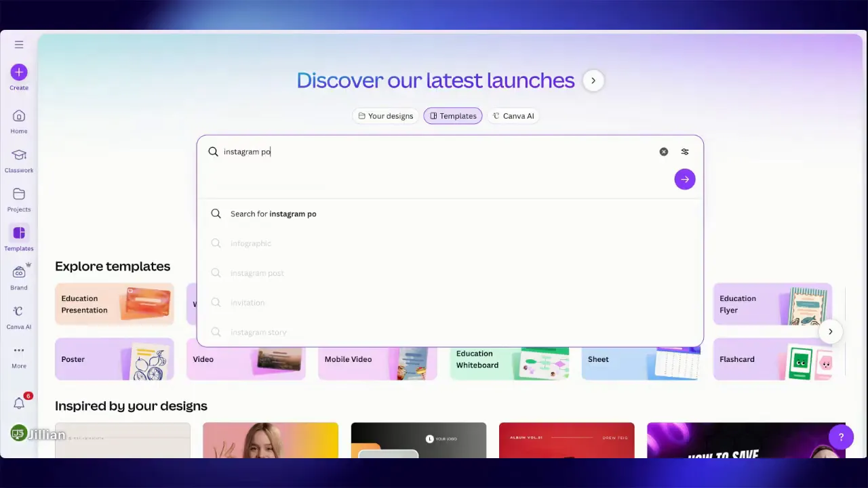Open the search filters settings
Screen dimensions: 868x488
[x=684, y=151]
